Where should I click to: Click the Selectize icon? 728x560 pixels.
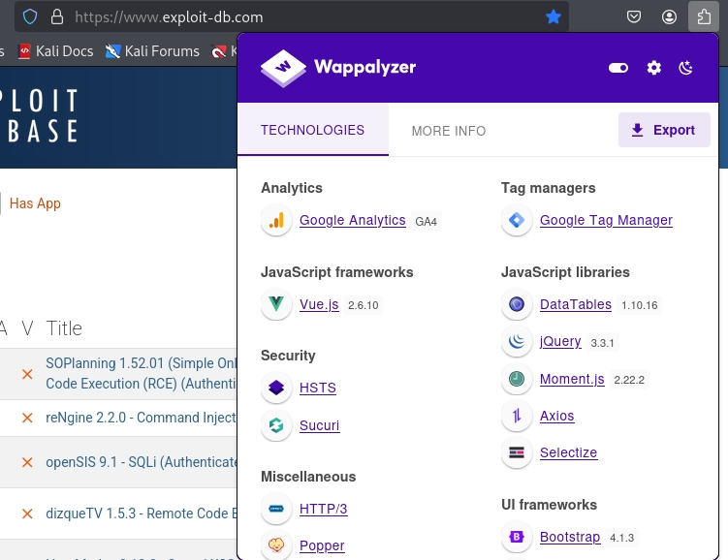tap(517, 452)
